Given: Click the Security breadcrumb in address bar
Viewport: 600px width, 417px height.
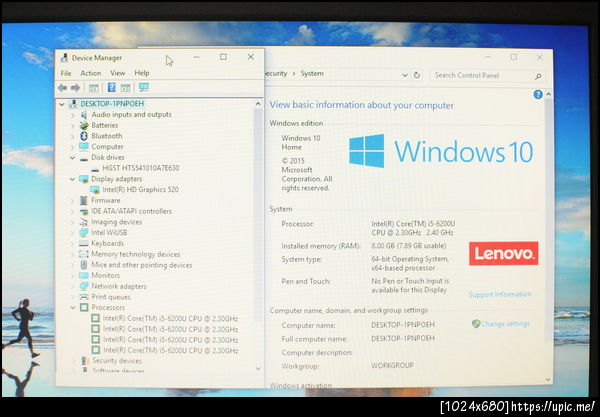Looking at the screenshot, I should 276,73.
